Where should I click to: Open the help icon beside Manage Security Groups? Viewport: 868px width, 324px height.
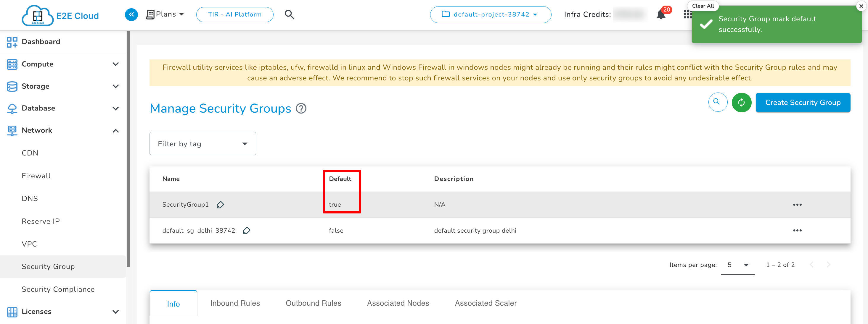coord(301,108)
